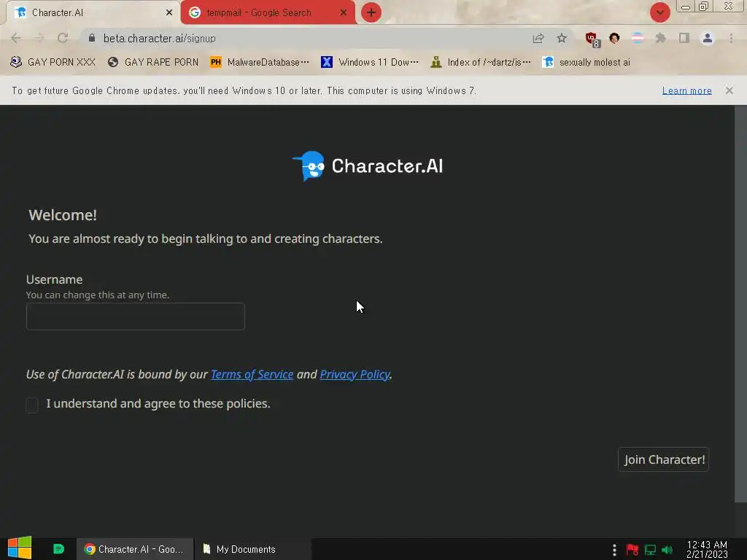Open the Index of /~dartz bookmark
The height and width of the screenshot is (560, 747).
(480, 63)
